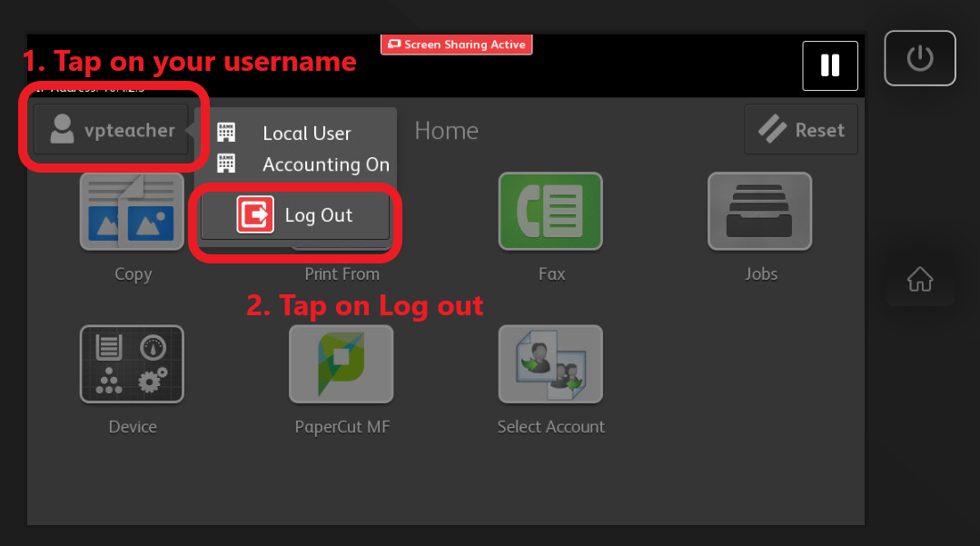
Task: Select Local User in the popup
Action: coord(306,134)
